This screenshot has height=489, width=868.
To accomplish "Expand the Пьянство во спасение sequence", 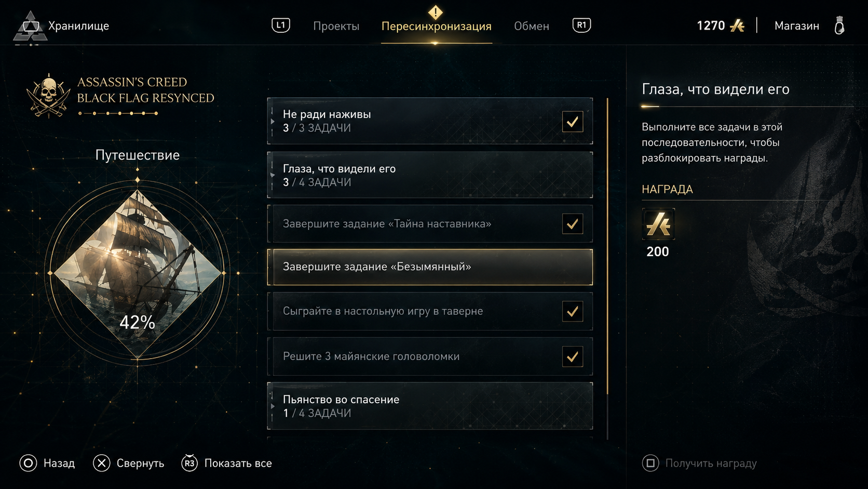I will pyautogui.click(x=430, y=406).
